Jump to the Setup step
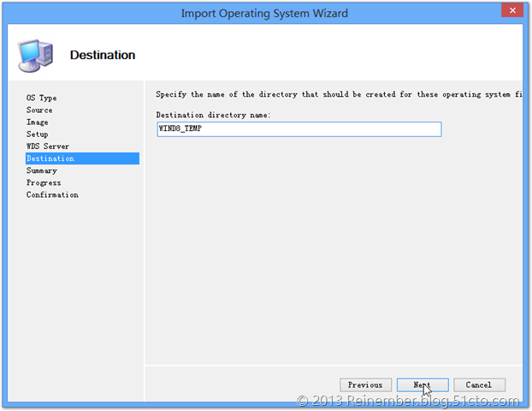Viewport: 532px width, 411px height. point(37,134)
